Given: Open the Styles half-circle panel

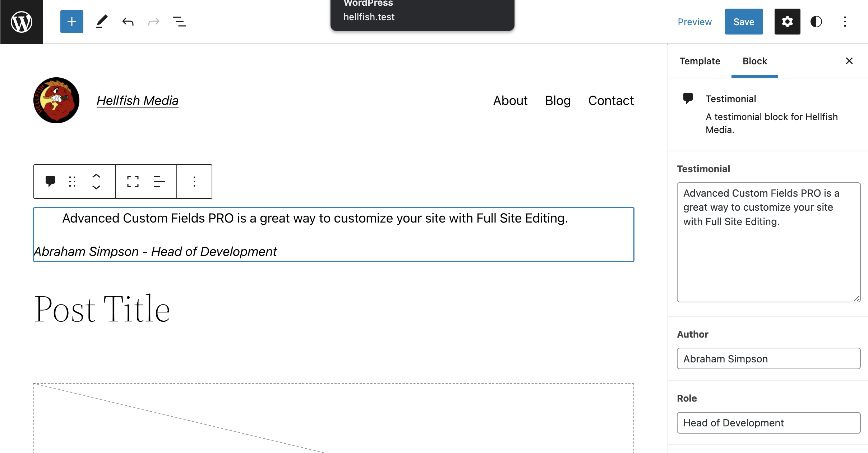Looking at the screenshot, I should click(x=816, y=22).
